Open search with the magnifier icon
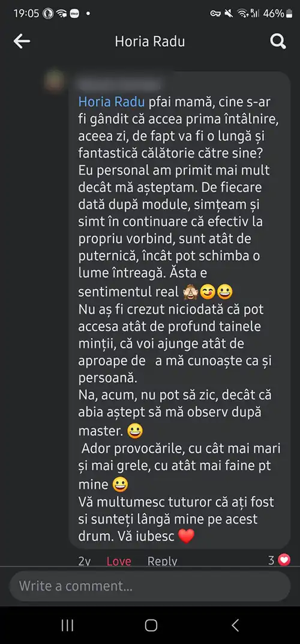 click(x=278, y=41)
